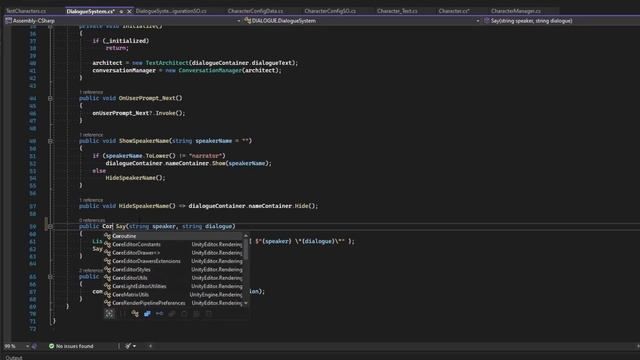Click the HideSpeakerName(); call on line 54
The width and height of the screenshot is (640, 360).
136,178
